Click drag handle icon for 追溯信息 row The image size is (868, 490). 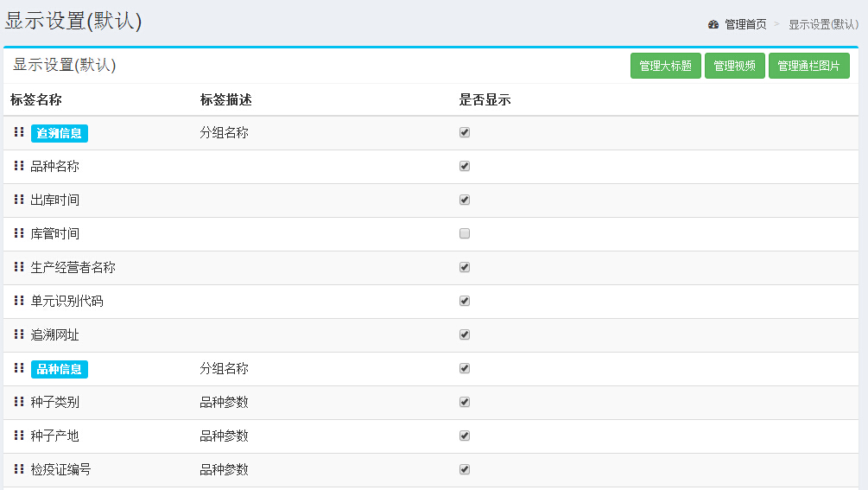tap(19, 131)
